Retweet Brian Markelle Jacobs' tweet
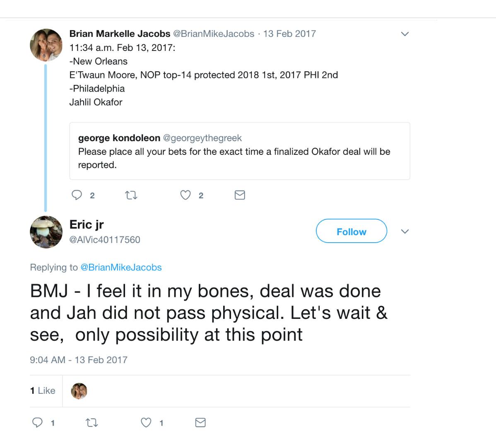The image size is (496, 448). click(131, 195)
